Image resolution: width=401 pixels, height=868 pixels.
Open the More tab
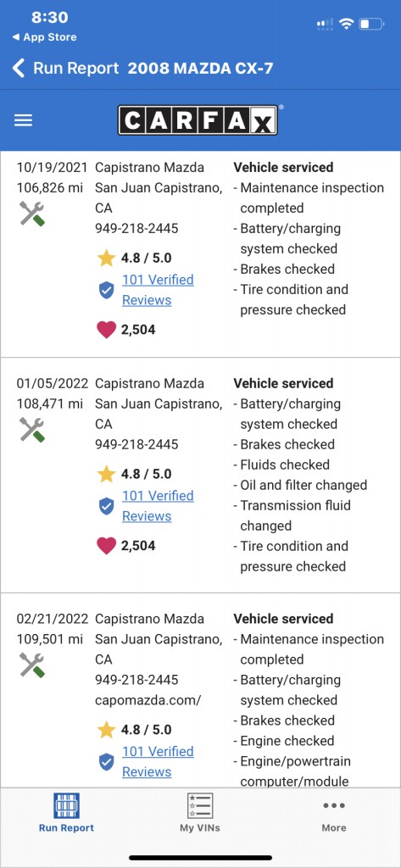tap(334, 815)
